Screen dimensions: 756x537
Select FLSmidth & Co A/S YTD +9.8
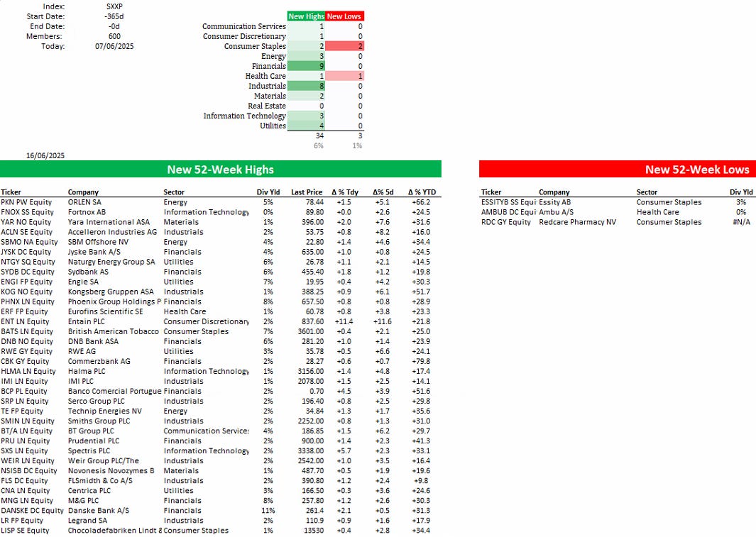(x=422, y=481)
